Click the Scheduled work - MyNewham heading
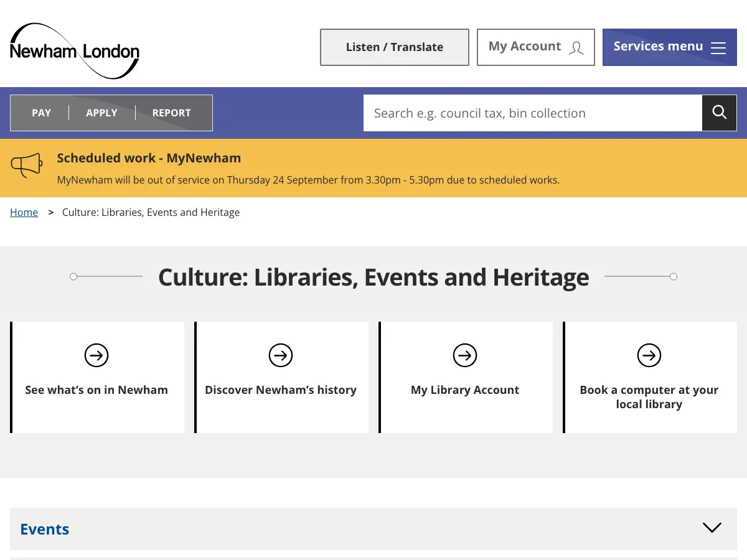 click(149, 158)
